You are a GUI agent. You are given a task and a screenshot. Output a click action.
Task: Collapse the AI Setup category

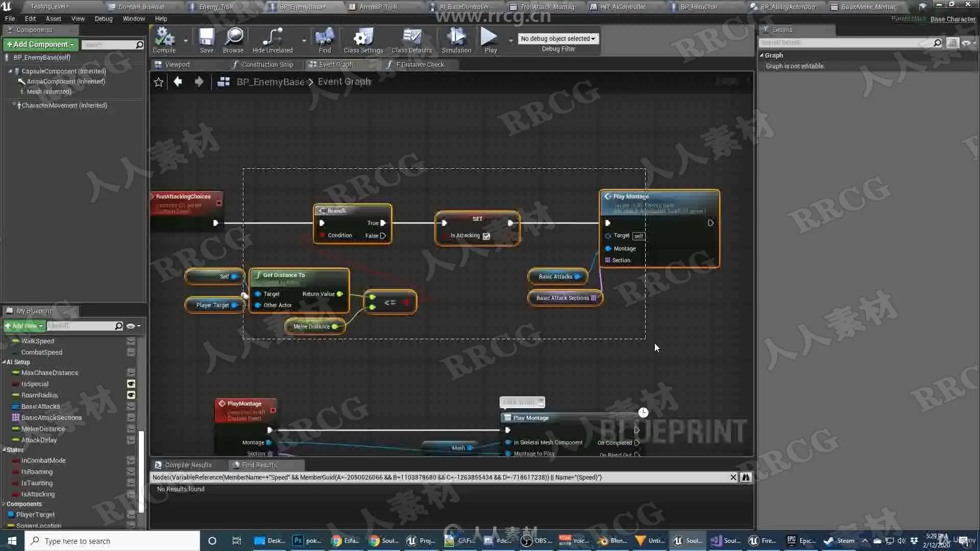click(x=4, y=362)
